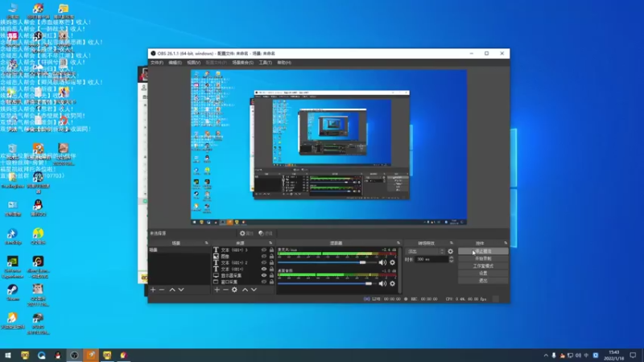644x362 pixels.
Task: Open QQ penguin icon in taskbar
Action: click(58, 355)
